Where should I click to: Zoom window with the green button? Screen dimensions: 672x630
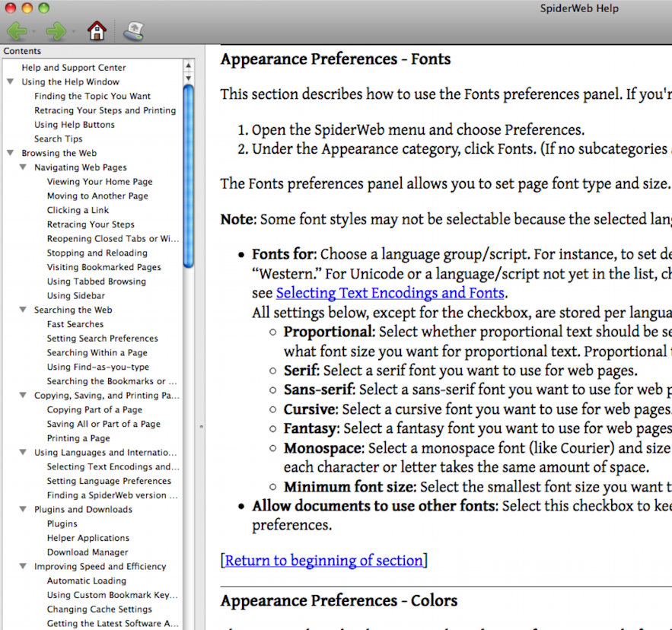point(43,8)
